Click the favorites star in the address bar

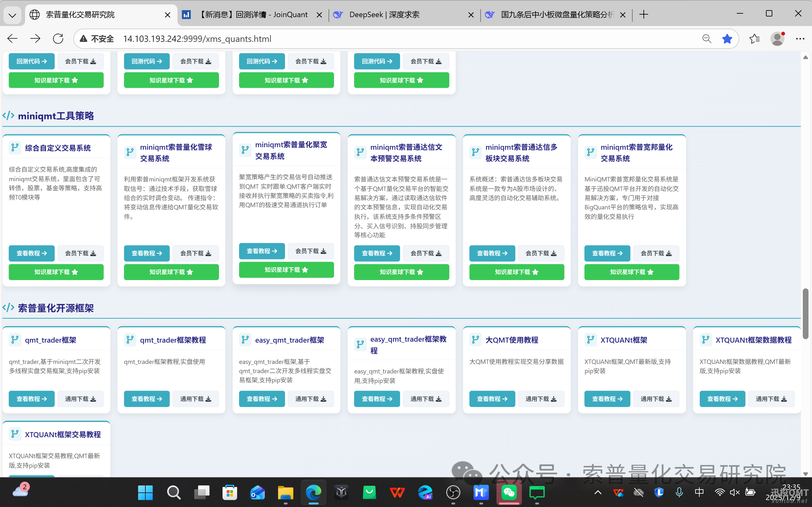727,39
